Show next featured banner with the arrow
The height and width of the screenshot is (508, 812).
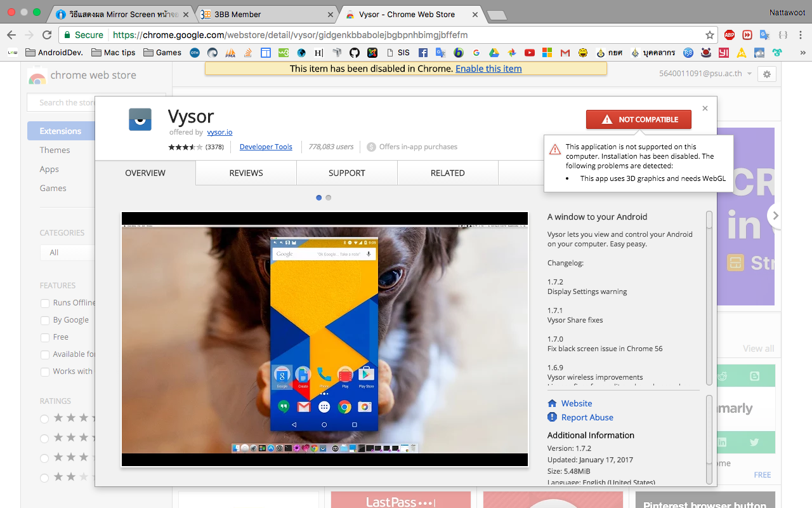[775, 216]
